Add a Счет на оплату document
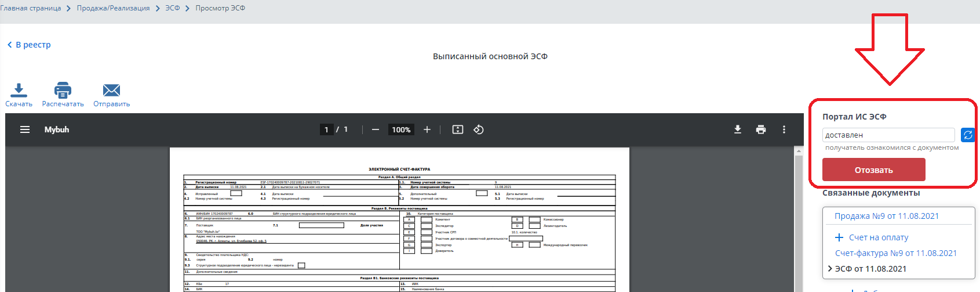This screenshot has width=980, height=292. click(871, 237)
